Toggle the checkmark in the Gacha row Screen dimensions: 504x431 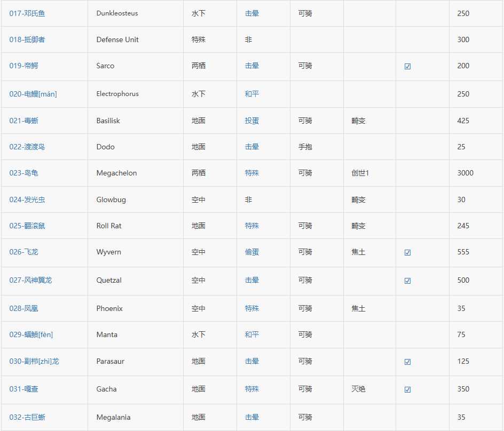point(407,389)
